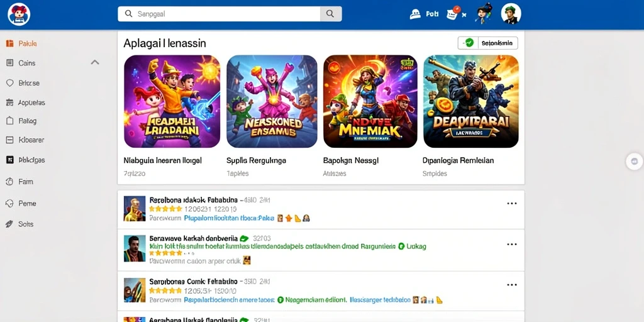Open the three-dot menu for Seravave row
The height and width of the screenshot is (322, 644).
coord(512,245)
